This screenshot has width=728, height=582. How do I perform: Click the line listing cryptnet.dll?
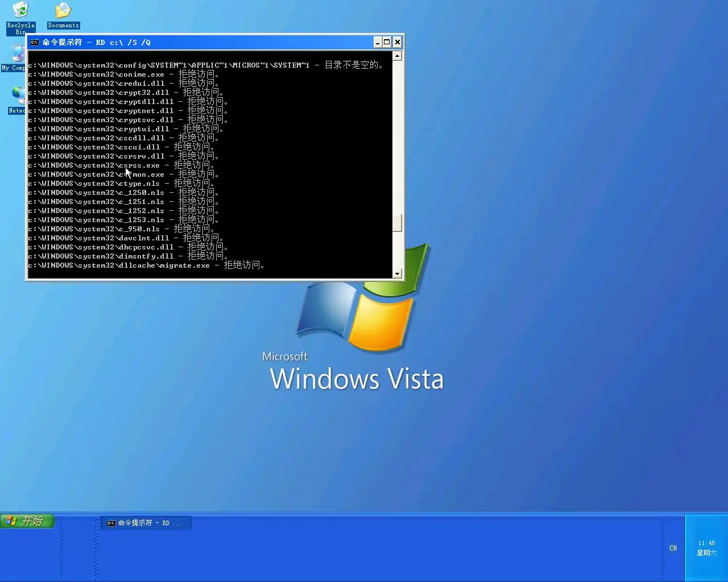[128, 111]
